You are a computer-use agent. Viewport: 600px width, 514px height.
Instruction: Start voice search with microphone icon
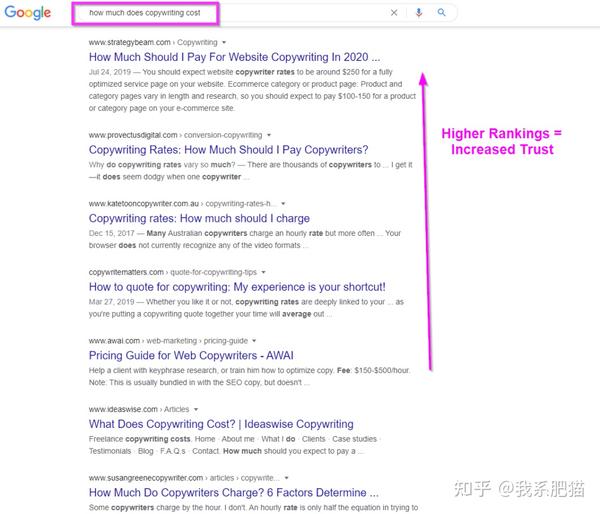419,13
